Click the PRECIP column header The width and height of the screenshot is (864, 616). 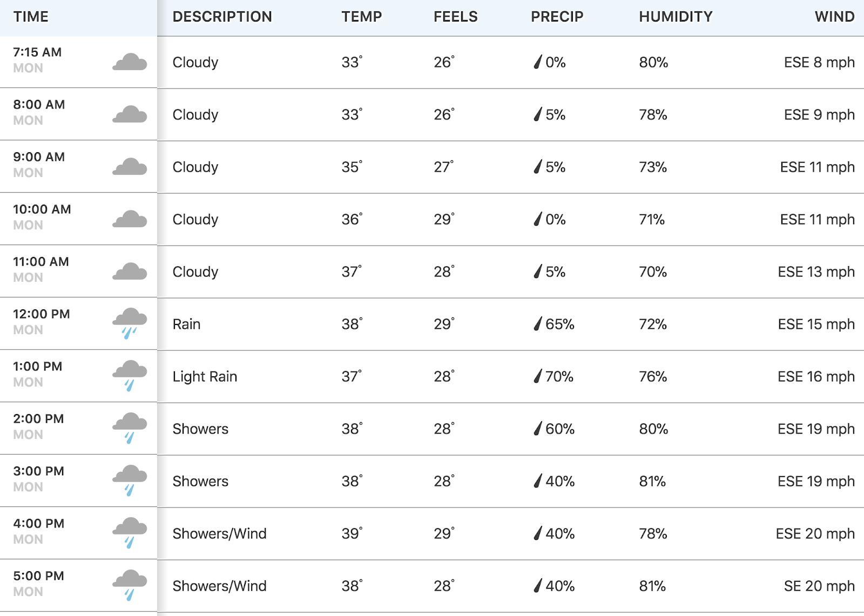click(x=557, y=17)
